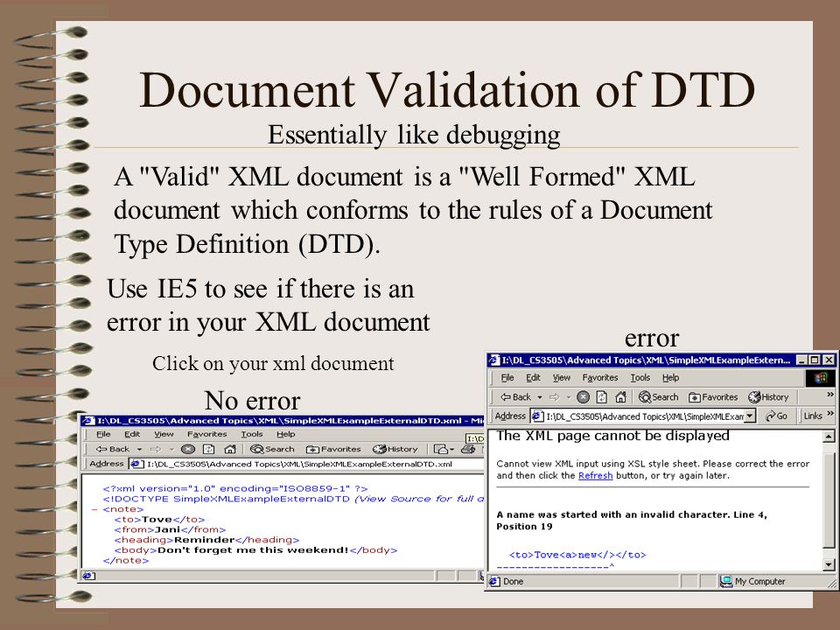The height and width of the screenshot is (630, 840).
Task: Maximize the error browser window
Action: (815, 360)
